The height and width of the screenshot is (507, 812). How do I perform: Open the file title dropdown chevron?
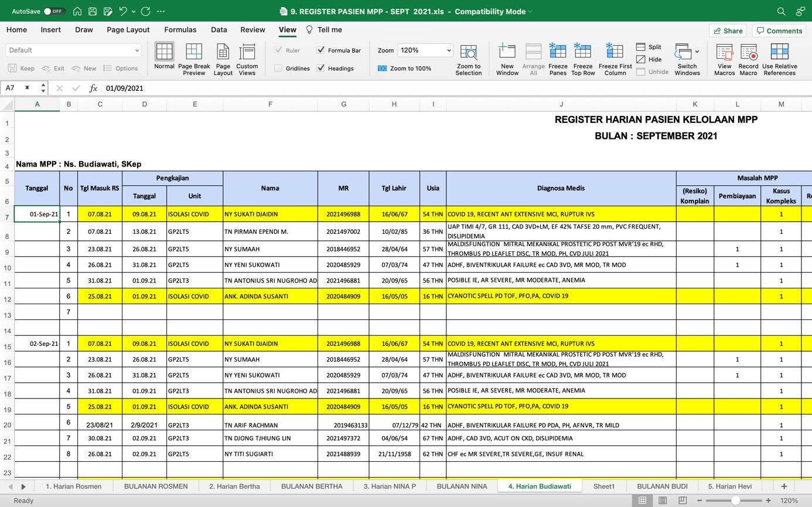530,11
